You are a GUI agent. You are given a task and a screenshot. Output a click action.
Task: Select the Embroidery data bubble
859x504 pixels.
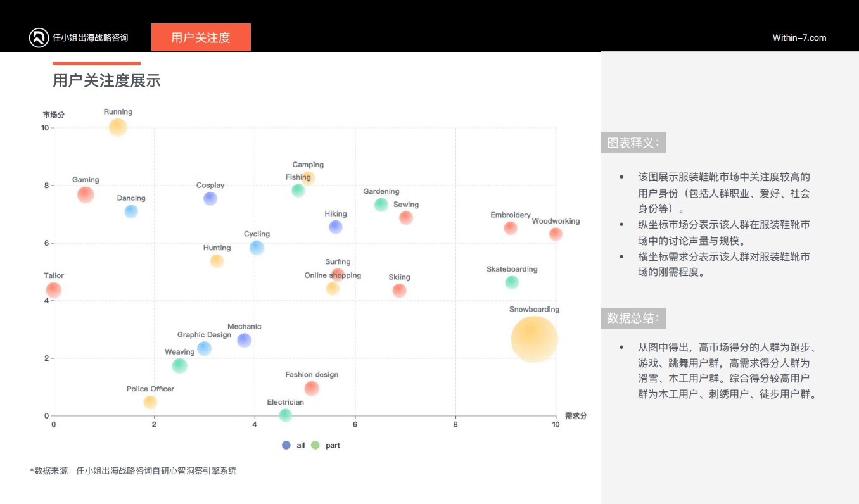[x=511, y=228]
